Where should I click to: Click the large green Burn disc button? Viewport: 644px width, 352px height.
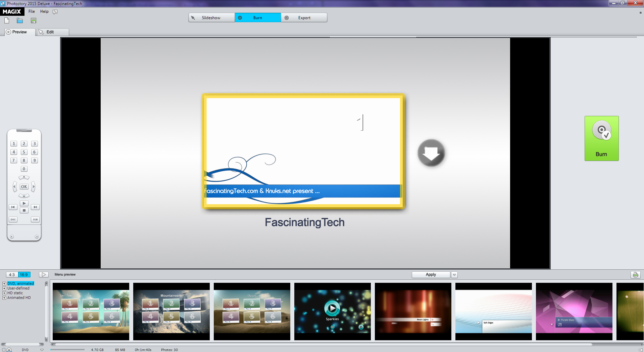pos(601,138)
